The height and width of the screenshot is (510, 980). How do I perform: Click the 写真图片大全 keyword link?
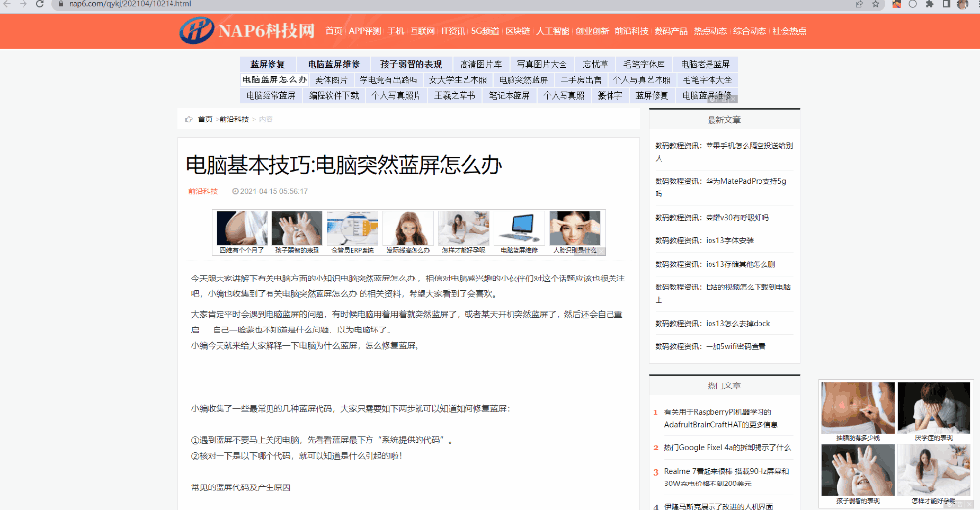542,64
